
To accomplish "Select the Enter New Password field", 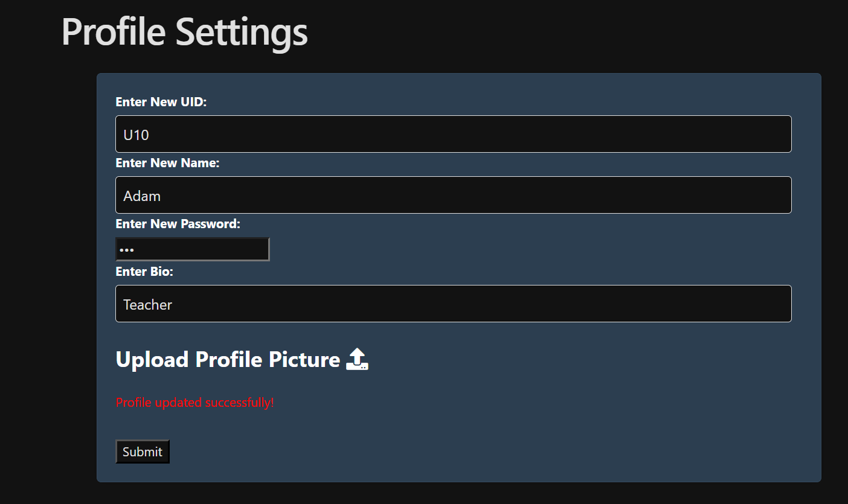I will 192,249.
